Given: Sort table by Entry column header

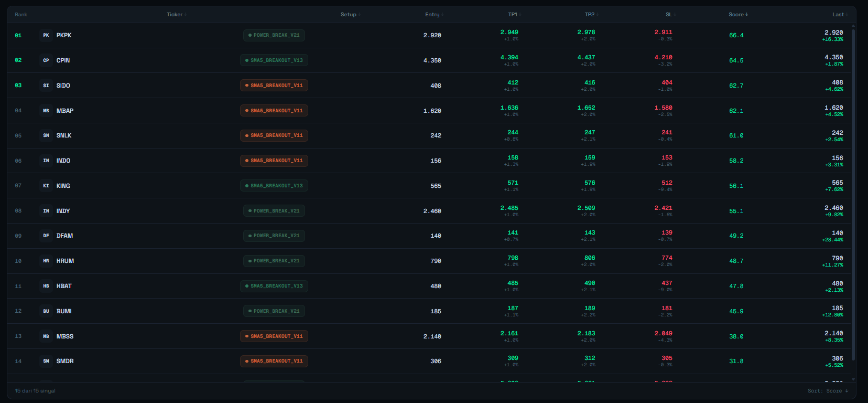Looking at the screenshot, I should pos(434,15).
